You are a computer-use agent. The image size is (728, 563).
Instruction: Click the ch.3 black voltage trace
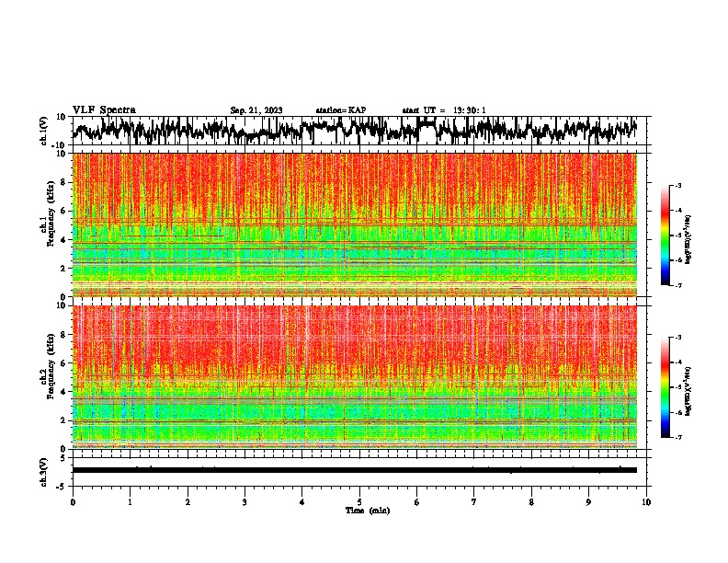pos(355,470)
